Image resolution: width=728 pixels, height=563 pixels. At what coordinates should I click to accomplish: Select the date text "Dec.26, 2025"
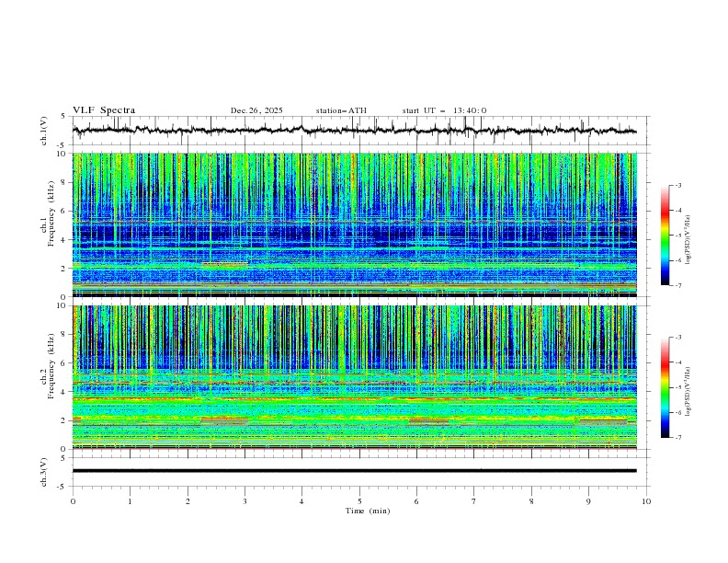pyautogui.click(x=256, y=110)
